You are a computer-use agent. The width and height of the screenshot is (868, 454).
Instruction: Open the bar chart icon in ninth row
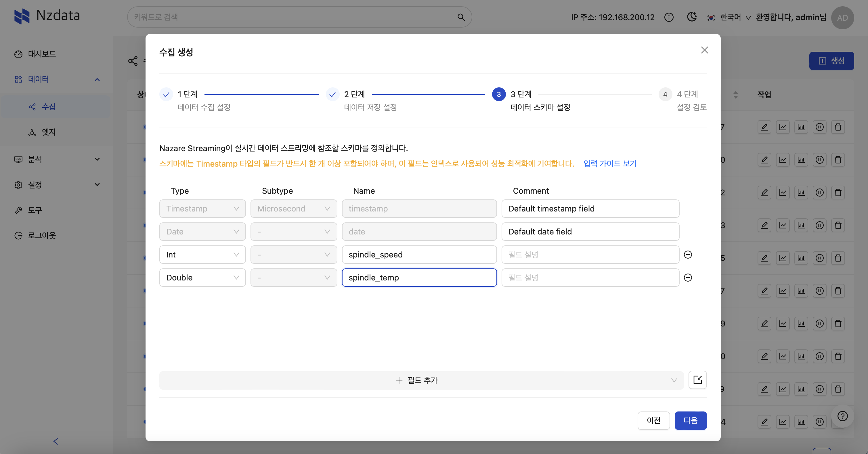[x=801, y=389]
